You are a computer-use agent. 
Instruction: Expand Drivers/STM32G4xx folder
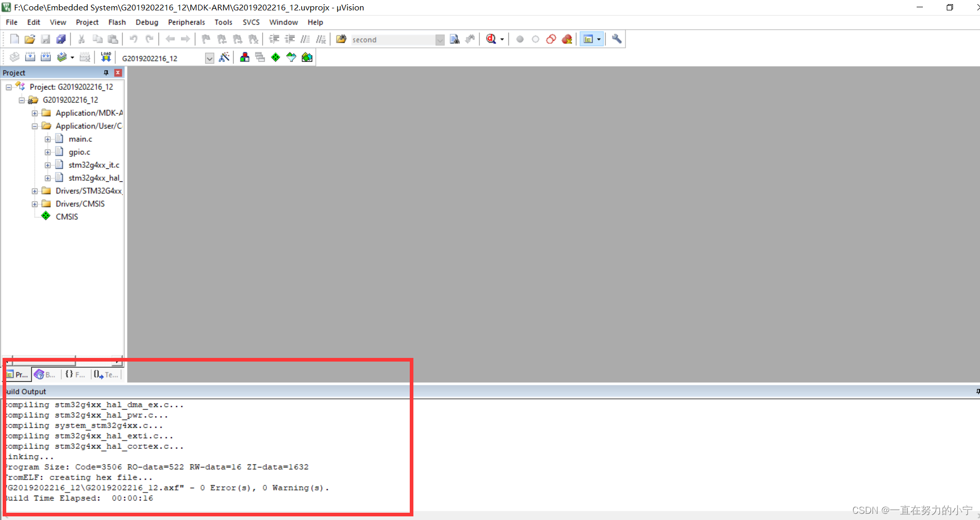click(35, 191)
